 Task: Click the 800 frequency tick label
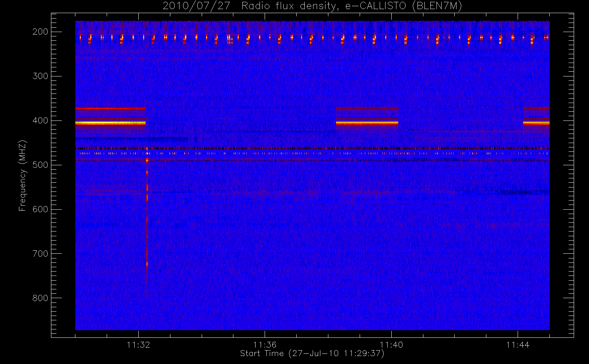[40, 298]
